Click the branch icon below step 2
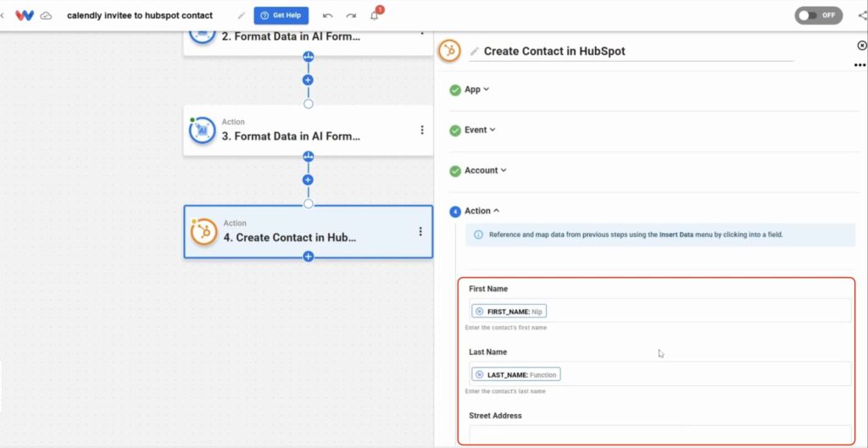The width and height of the screenshot is (868, 448). pyautogui.click(x=309, y=57)
